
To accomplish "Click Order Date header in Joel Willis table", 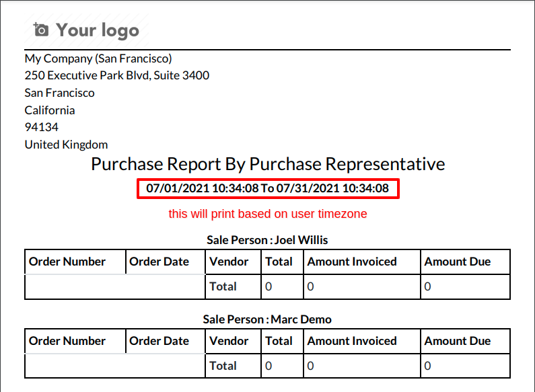I will tap(159, 262).
